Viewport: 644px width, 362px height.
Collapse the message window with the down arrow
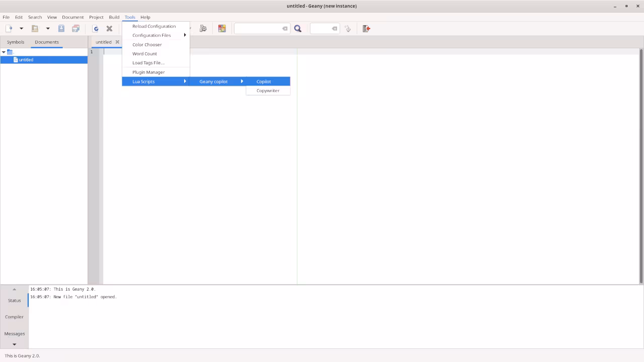pos(14,344)
